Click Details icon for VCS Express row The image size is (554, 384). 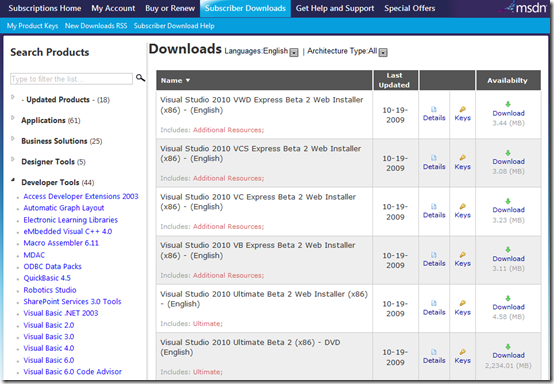pos(434,158)
